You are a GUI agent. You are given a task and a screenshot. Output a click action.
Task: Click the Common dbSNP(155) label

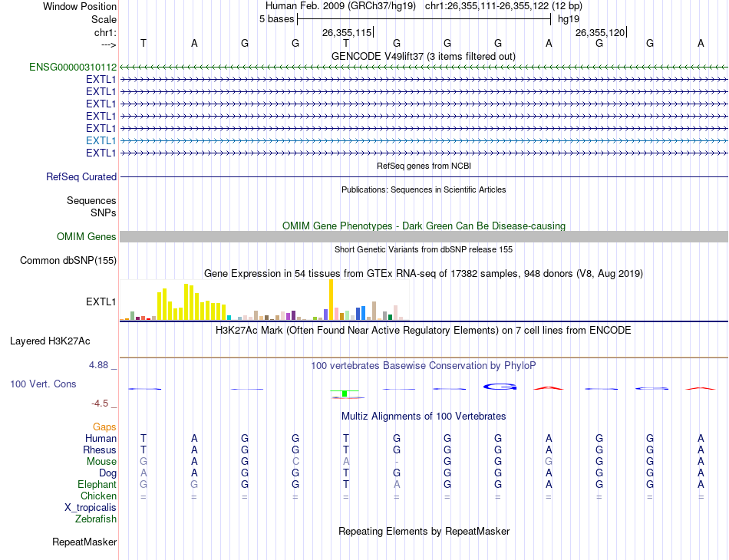tap(68, 260)
